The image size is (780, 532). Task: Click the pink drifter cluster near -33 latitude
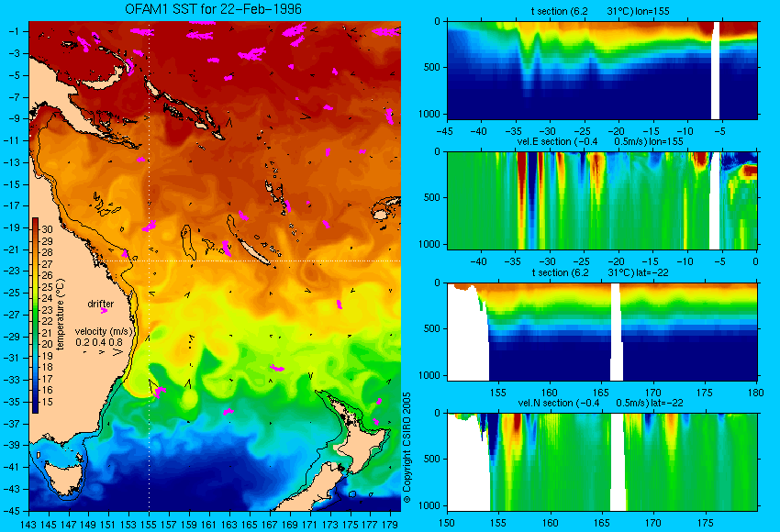(277, 369)
